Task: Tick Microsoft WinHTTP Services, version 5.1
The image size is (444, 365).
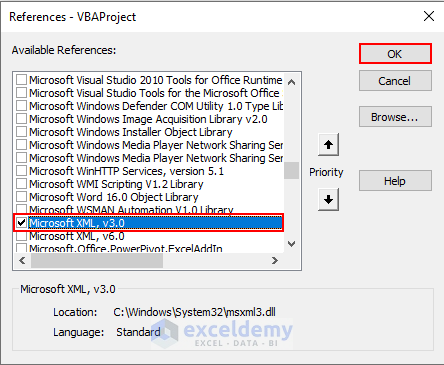Action: 21,171
